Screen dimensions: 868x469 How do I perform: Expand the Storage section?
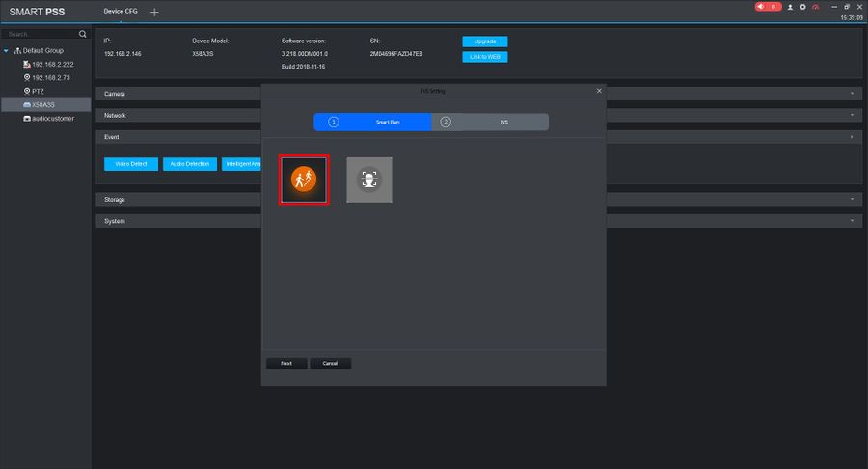[x=852, y=200]
